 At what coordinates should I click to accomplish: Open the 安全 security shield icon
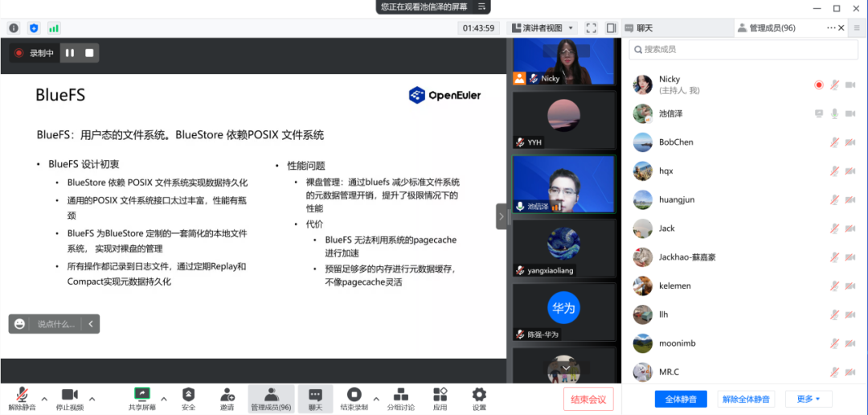point(188,394)
